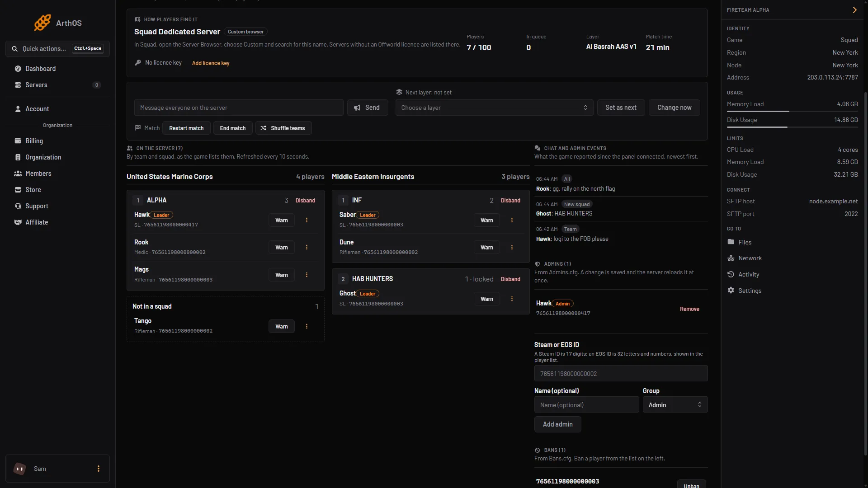This screenshot has width=868, height=488.
Task: Open Members page in sidebar
Action: [x=57, y=174]
